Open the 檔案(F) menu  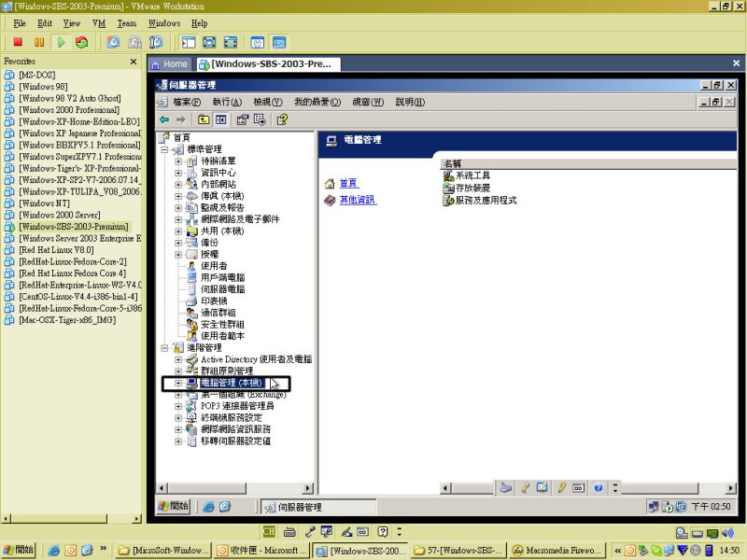coord(187,102)
